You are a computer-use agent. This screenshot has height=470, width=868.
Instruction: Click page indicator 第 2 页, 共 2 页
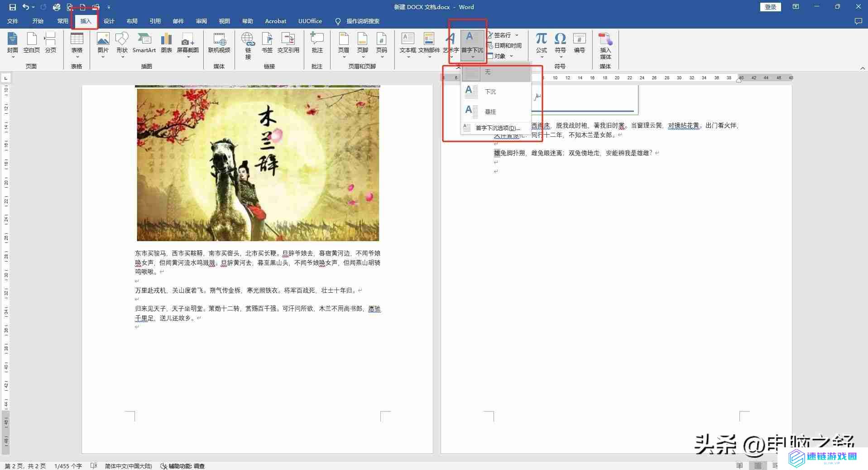[x=25, y=466]
